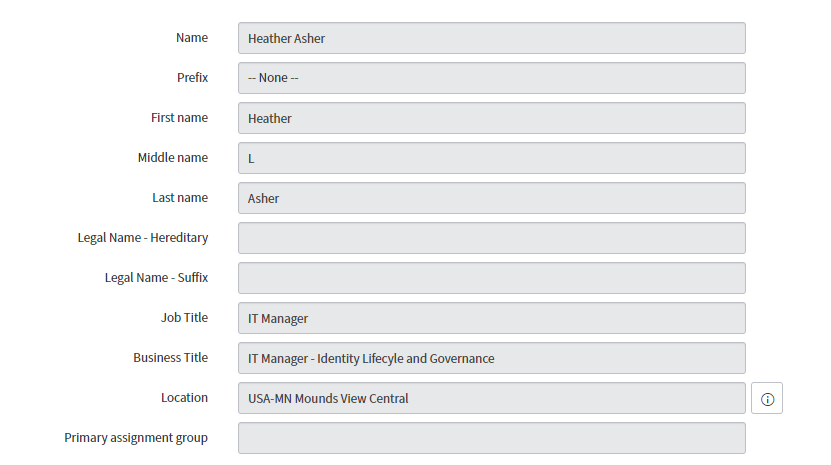
Task: Select the Business Title field
Action: pyautogui.click(x=491, y=358)
